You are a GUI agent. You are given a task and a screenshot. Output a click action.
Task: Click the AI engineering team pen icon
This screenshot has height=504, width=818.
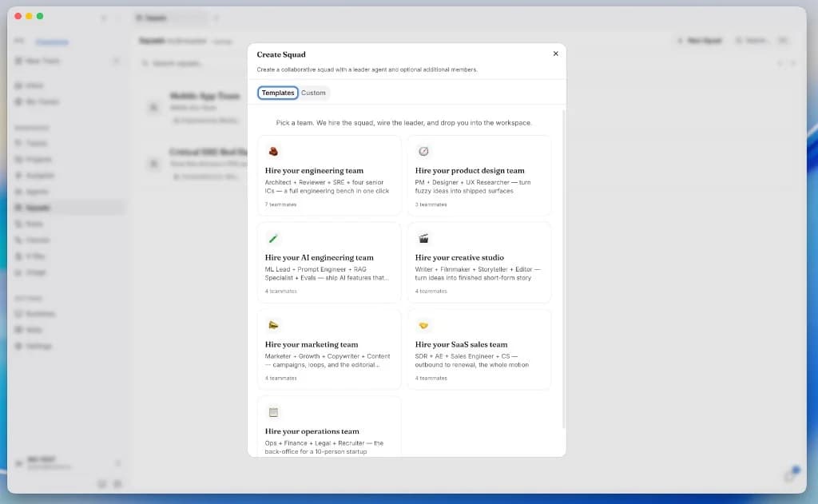point(273,239)
